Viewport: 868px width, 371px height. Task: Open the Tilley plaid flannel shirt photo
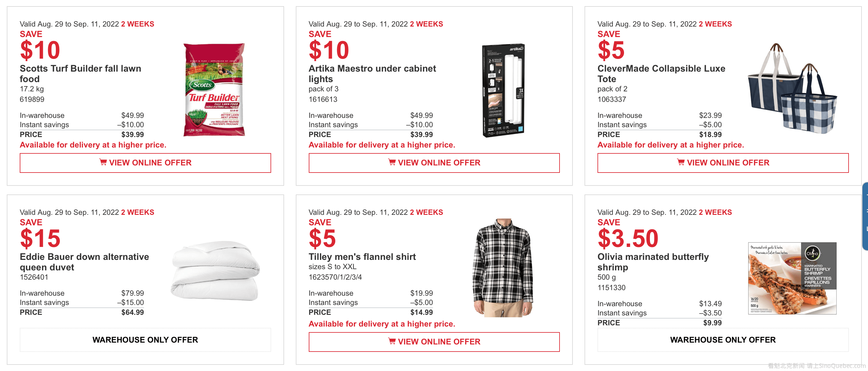click(x=503, y=268)
